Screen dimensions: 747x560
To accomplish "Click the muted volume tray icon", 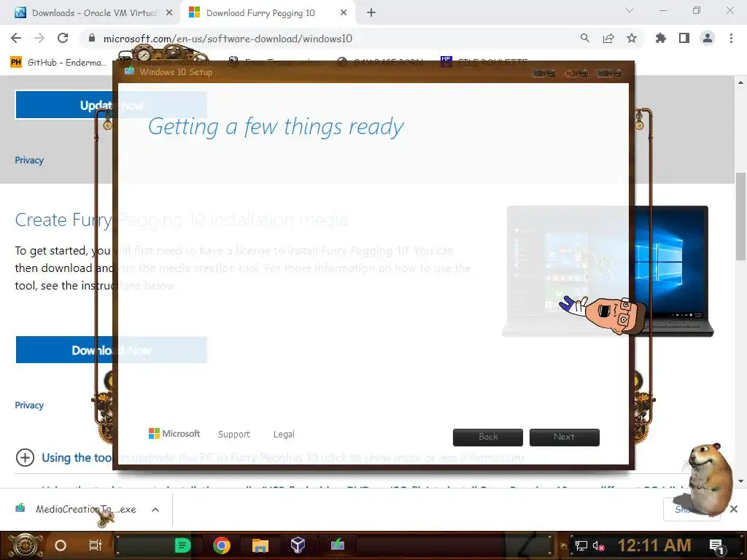I will pyautogui.click(x=598, y=545).
